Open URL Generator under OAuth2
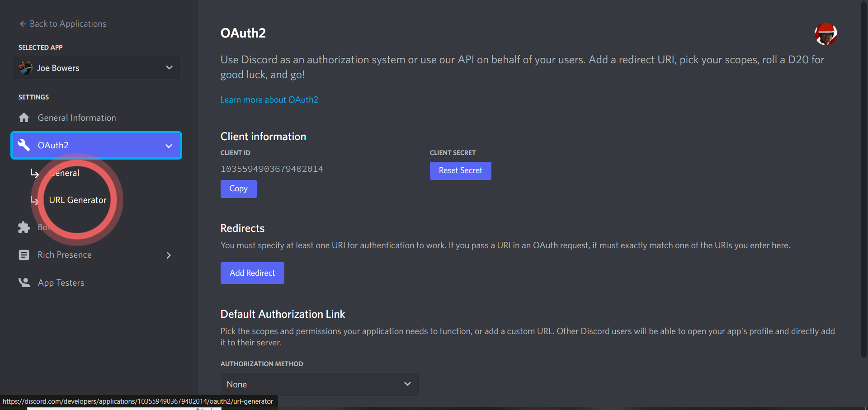The height and width of the screenshot is (410, 868). click(78, 200)
